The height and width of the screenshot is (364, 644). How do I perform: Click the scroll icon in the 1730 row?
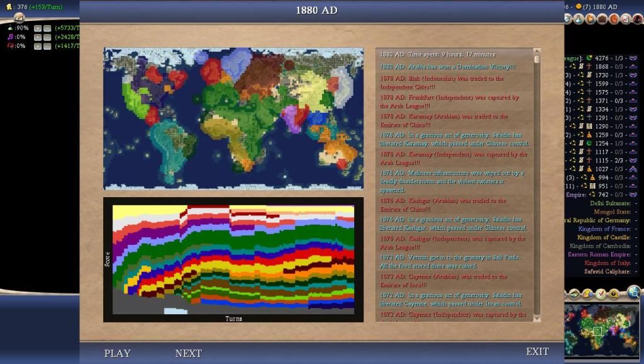(589, 75)
